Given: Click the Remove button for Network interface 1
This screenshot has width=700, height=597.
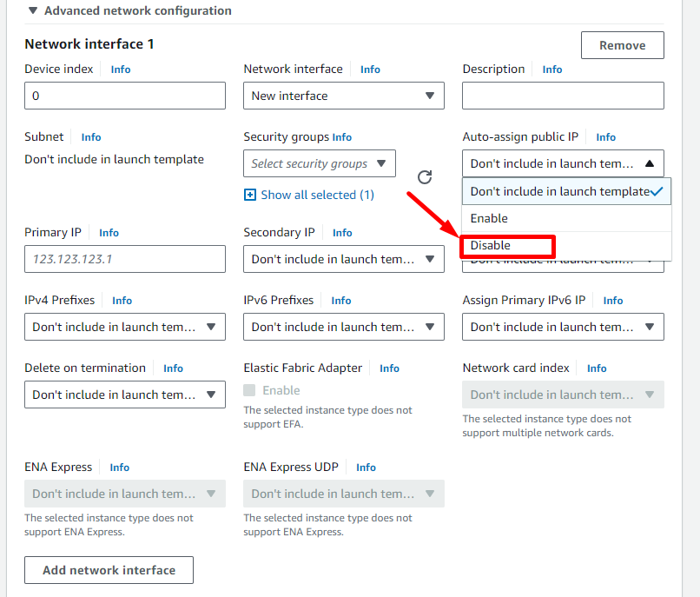Looking at the screenshot, I should click(622, 44).
